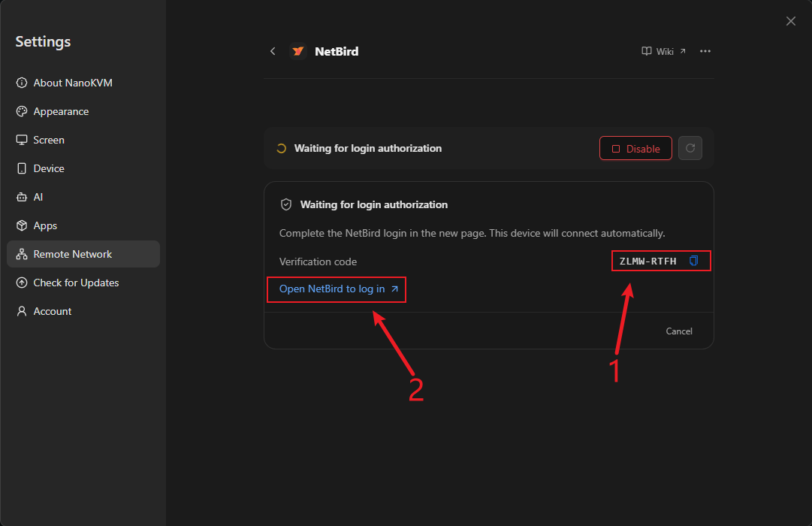Image resolution: width=812 pixels, height=526 pixels.
Task: Go to Account settings
Action: (83, 311)
